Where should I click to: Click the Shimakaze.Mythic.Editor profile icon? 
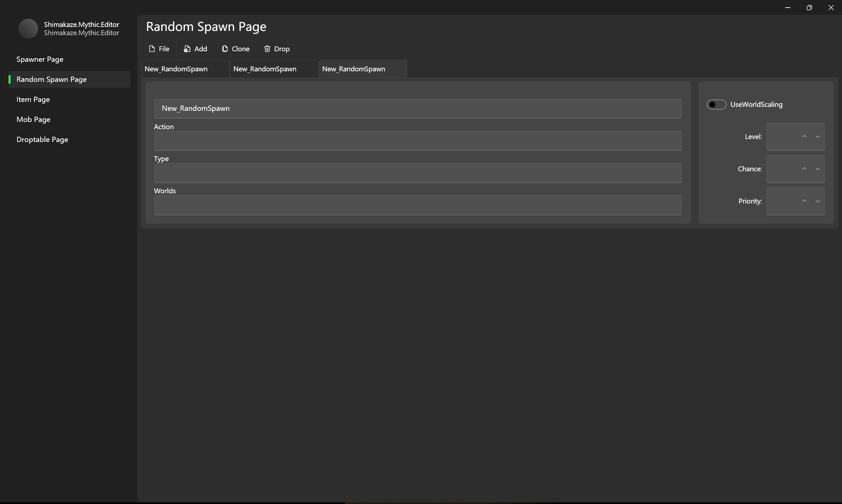click(28, 29)
